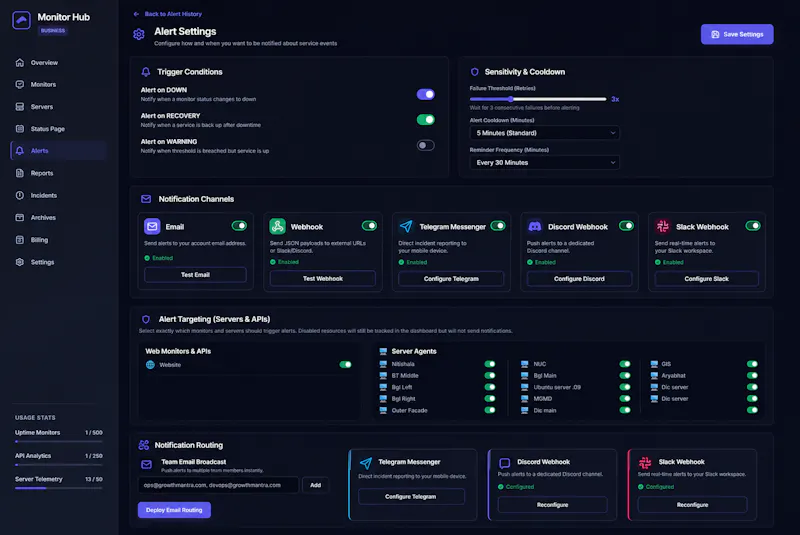This screenshot has width=800, height=535.
Task: Click Configure Slack button
Action: (x=707, y=278)
